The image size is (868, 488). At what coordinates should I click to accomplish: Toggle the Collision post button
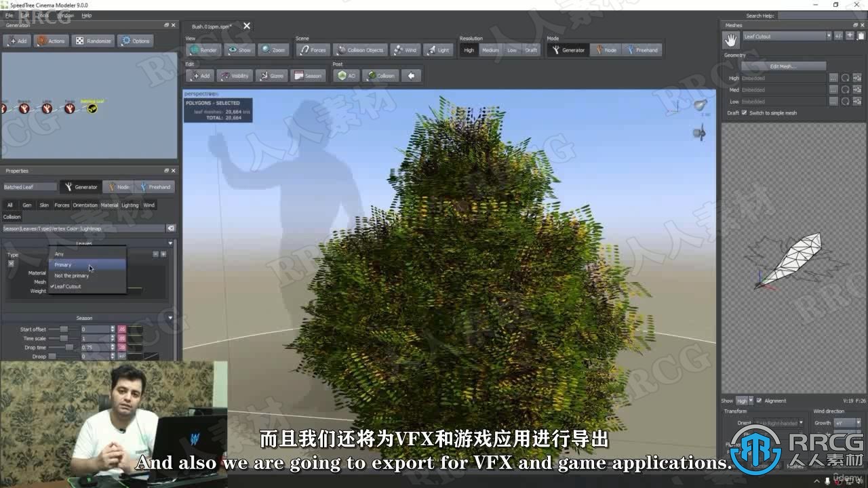click(380, 76)
